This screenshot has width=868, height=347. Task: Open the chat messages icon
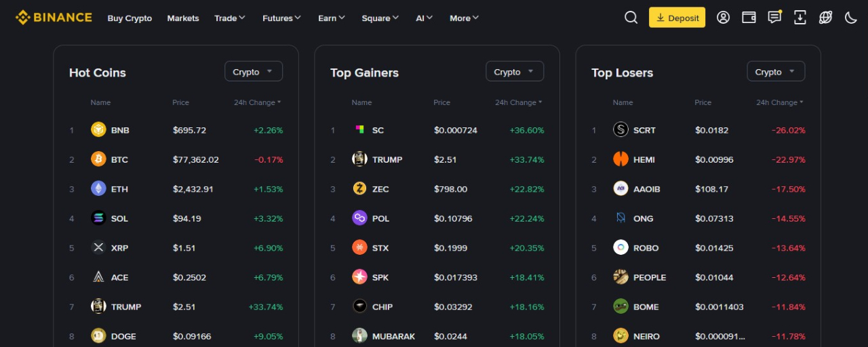click(774, 18)
